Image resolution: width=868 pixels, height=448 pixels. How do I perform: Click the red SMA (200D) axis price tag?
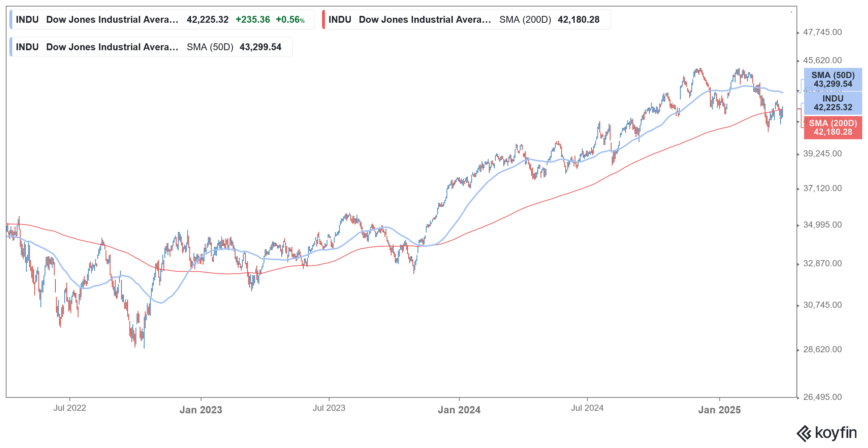pos(833,128)
